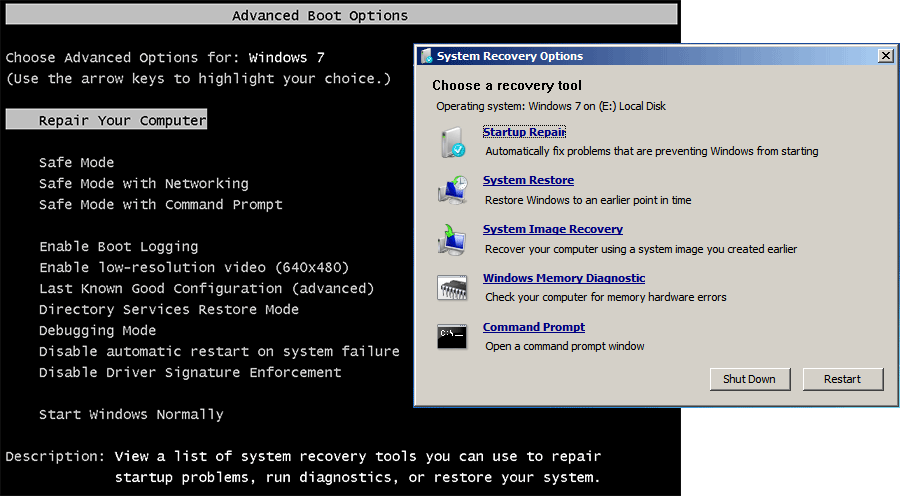Viewport: 900px width, 496px height.
Task: Select Enable Boot Logging option
Action: 119,247
